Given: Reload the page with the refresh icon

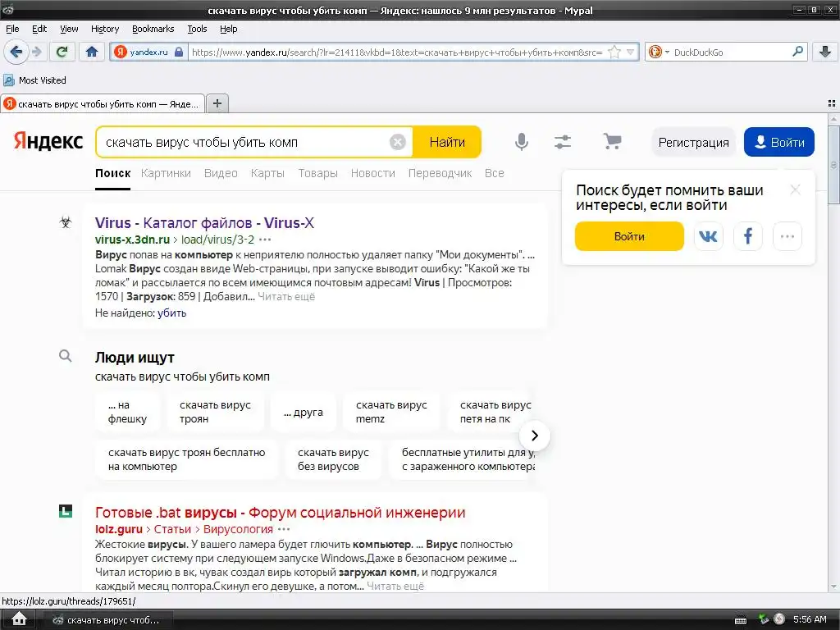Looking at the screenshot, I should 62,52.
